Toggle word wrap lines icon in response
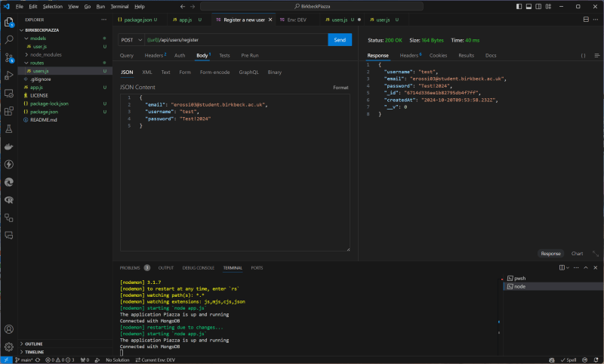 coord(596,56)
